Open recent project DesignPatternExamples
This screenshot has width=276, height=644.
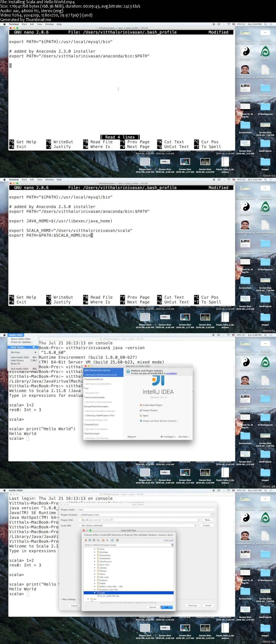tap(103, 408)
